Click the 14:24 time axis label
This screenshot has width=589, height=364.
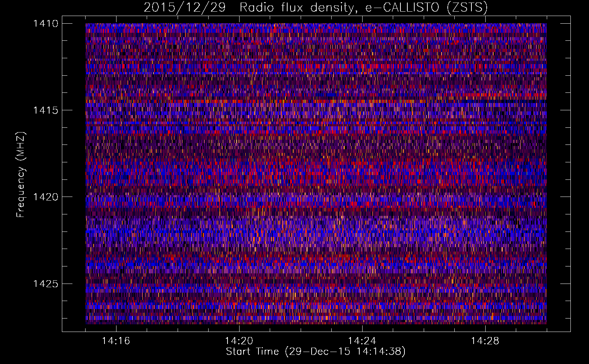click(x=362, y=341)
